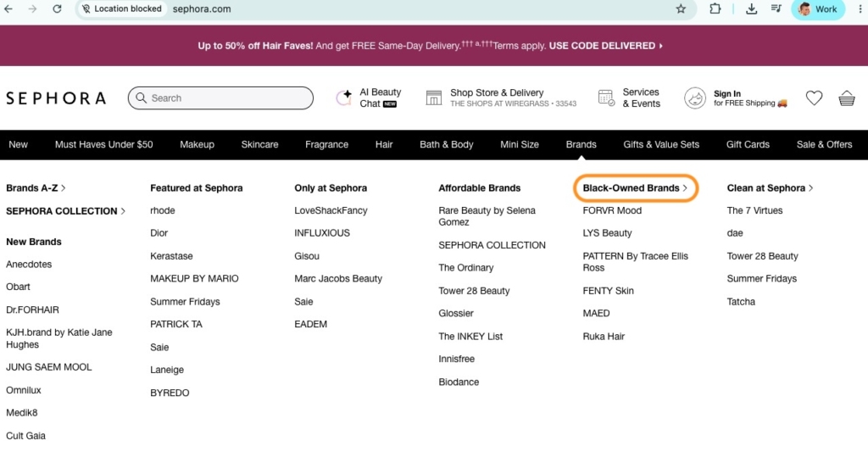This screenshot has width=868, height=452.
Task: Focus the Search input field
Action: 220,98
